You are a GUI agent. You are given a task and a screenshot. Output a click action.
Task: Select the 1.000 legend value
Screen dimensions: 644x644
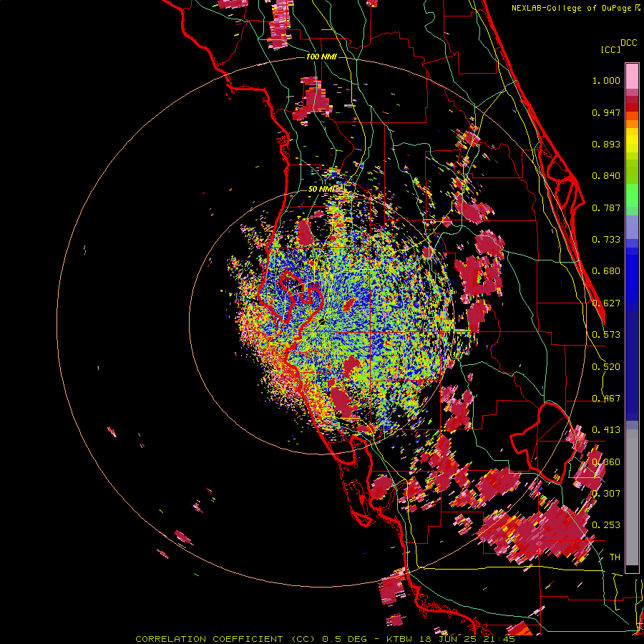[x=606, y=80]
